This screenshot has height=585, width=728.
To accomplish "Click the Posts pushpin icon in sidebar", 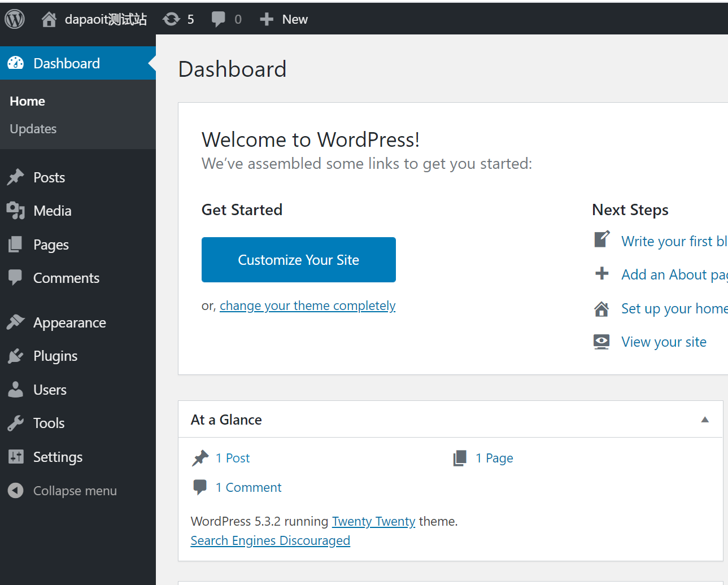I will pyautogui.click(x=16, y=177).
